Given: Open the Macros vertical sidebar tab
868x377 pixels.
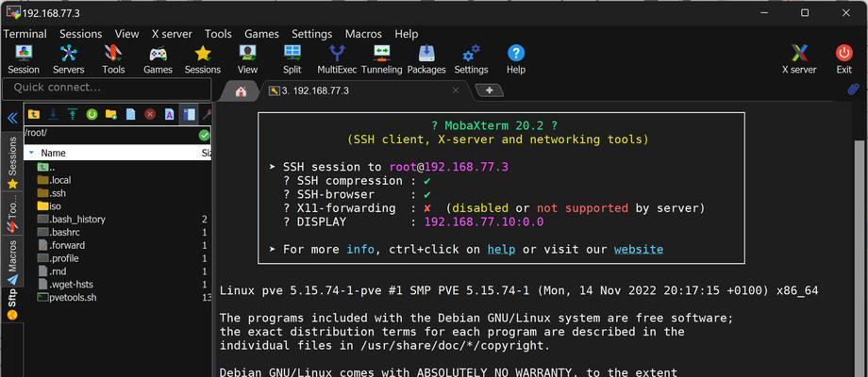Looking at the screenshot, I should [x=12, y=261].
